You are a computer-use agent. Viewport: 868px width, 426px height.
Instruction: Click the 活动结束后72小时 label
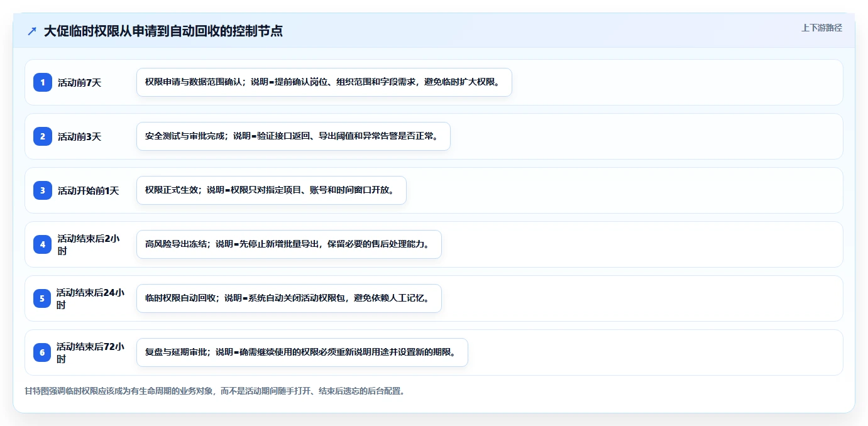pos(91,352)
